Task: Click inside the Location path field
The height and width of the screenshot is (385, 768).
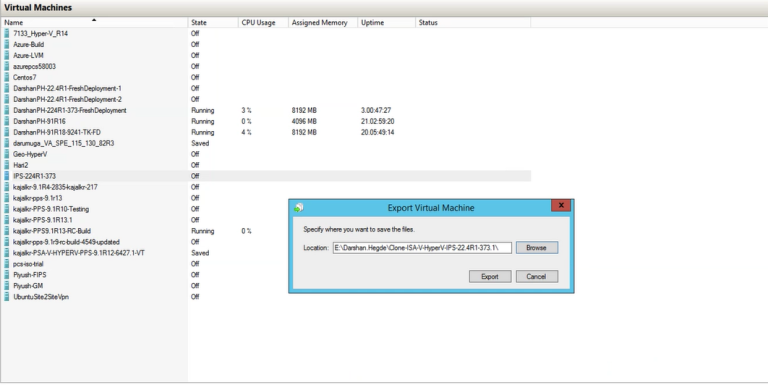Action: 422,248
